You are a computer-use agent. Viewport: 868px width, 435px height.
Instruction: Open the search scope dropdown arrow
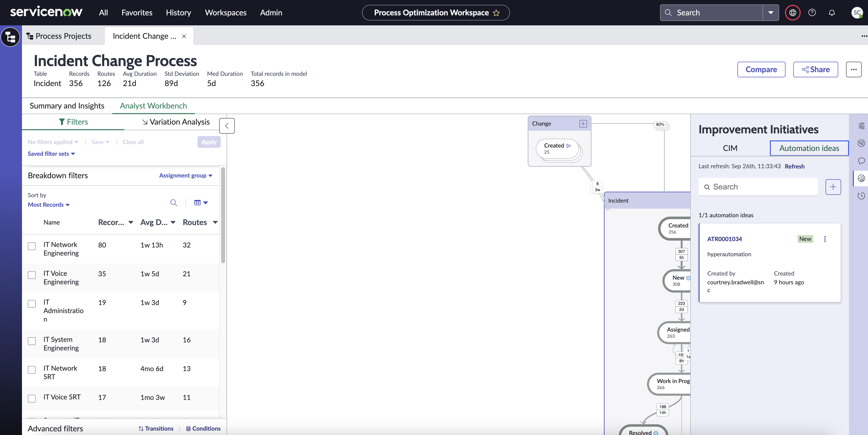771,13
